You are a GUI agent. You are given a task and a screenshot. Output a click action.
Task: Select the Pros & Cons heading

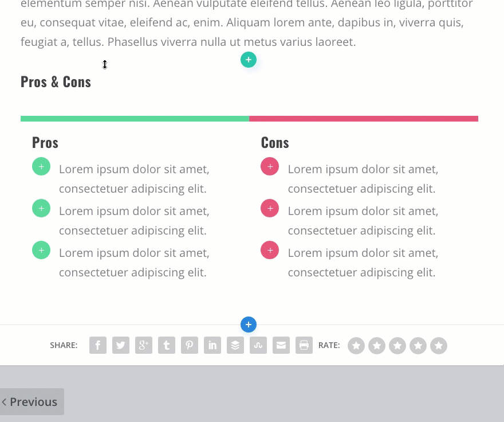(x=56, y=81)
